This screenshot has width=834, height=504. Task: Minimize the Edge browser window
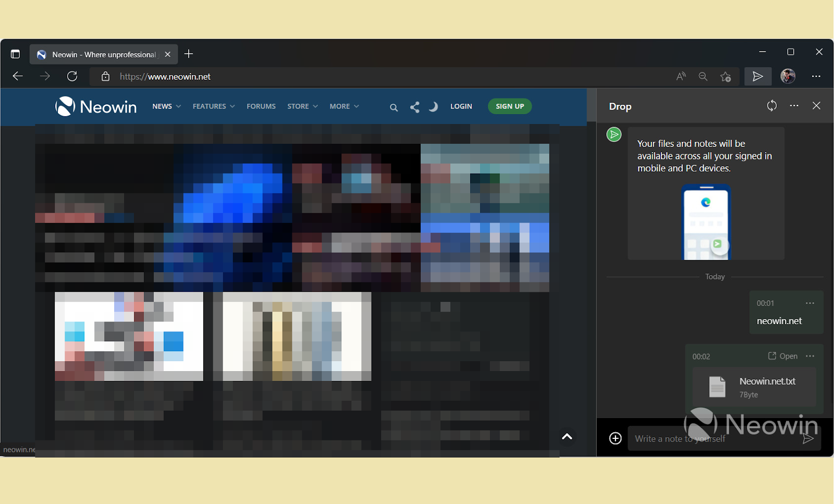point(763,52)
